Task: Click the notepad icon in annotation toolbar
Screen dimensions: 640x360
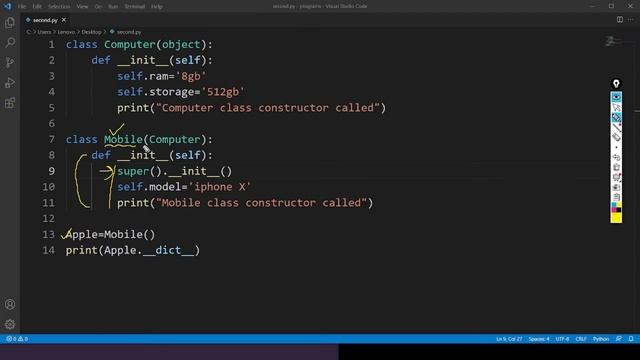Action: coord(616,197)
